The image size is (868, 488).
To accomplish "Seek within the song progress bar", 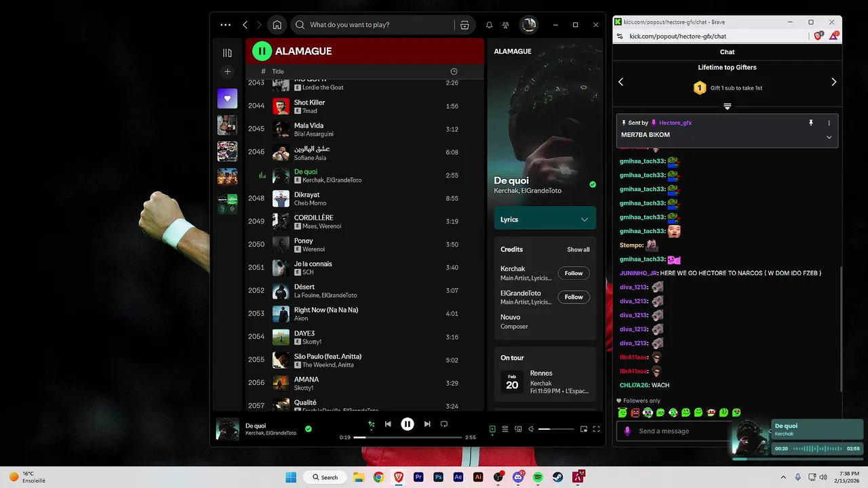I will [x=407, y=437].
